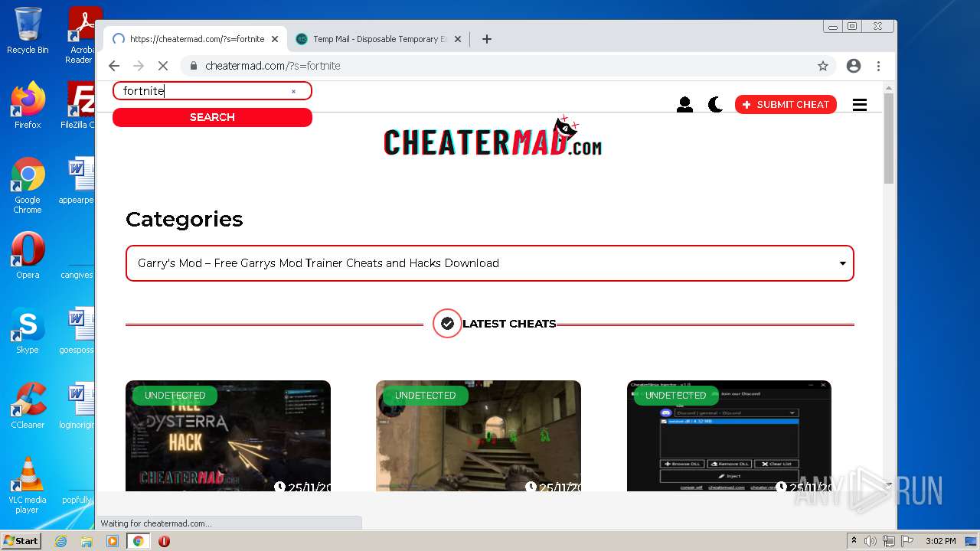Expand the Categories dropdown

(x=490, y=263)
